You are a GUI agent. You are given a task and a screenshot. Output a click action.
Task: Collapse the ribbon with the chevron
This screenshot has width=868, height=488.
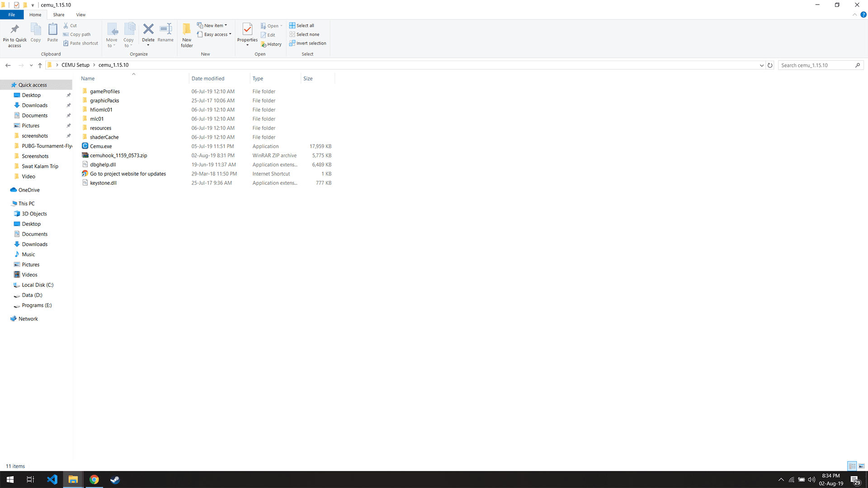click(x=854, y=15)
